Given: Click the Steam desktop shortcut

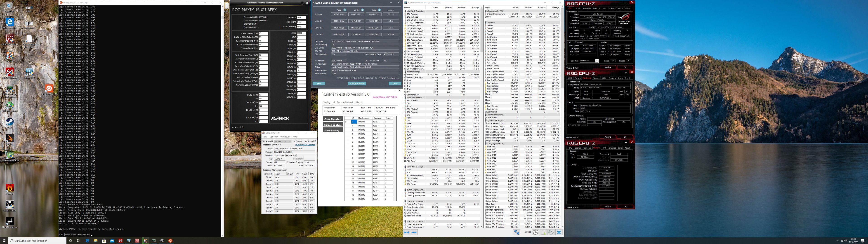Looking at the screenshot, I should 9,122.
